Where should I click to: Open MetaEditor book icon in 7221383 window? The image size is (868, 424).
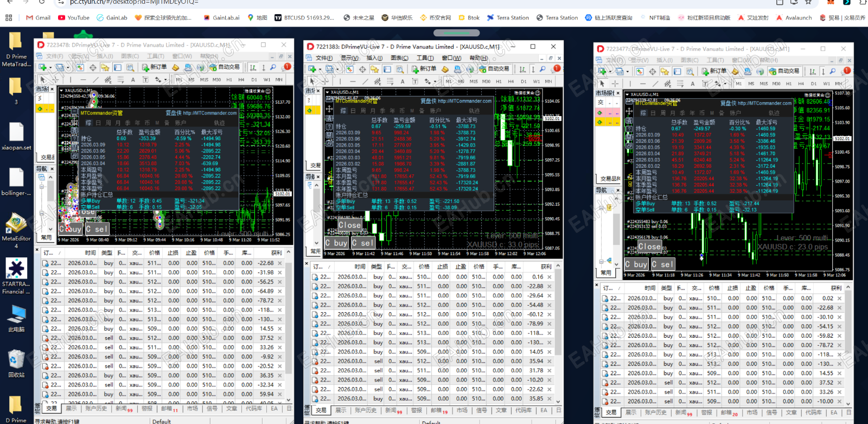coord(445,69)
